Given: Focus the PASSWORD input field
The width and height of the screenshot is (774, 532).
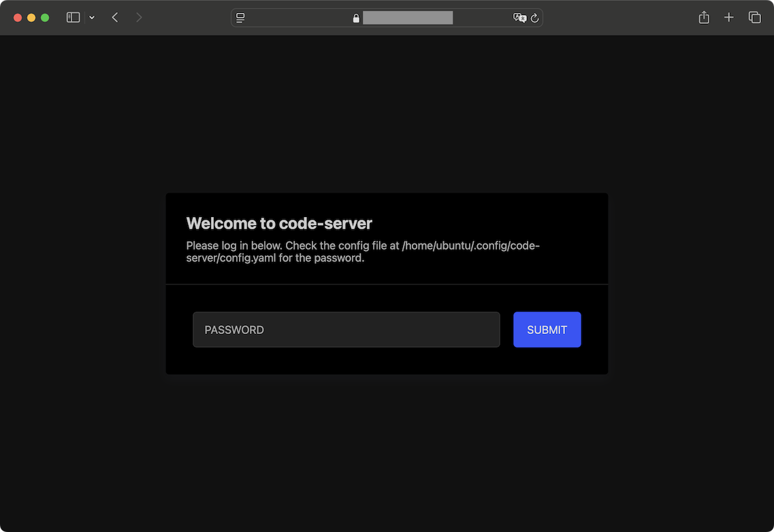Looking at the screenshot, I should 346,330.
